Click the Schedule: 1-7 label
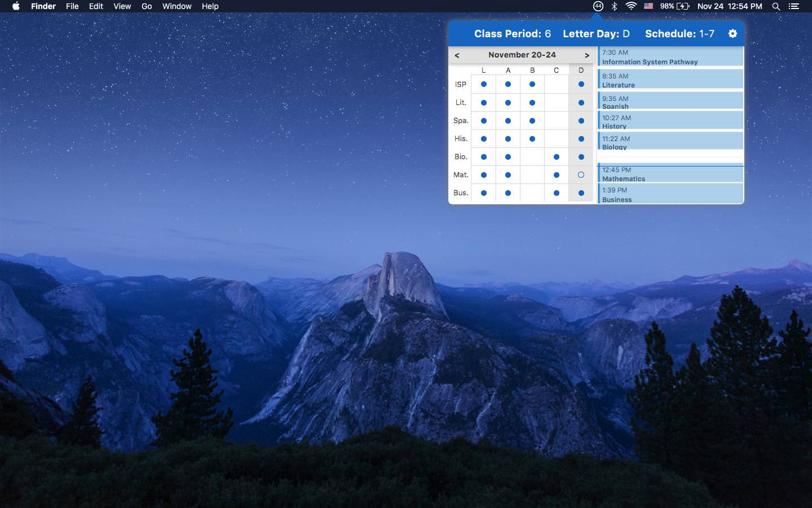The width and height of the screenshot is (812, 508). 679,34
